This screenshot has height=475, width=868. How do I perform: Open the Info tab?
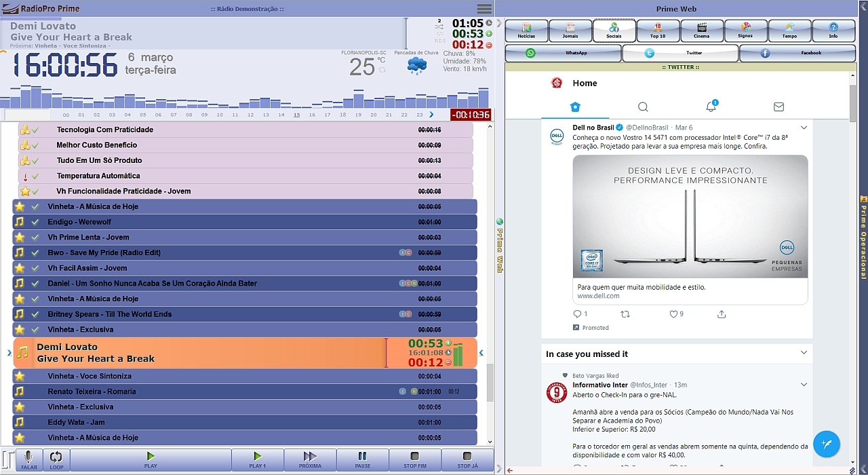click(833, 31)
